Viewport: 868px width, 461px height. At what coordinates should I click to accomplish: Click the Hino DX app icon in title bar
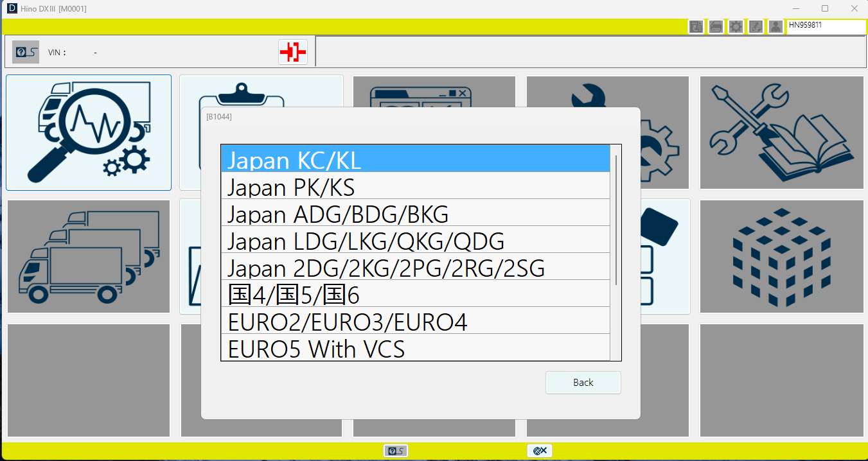click(x=12, y=8)
